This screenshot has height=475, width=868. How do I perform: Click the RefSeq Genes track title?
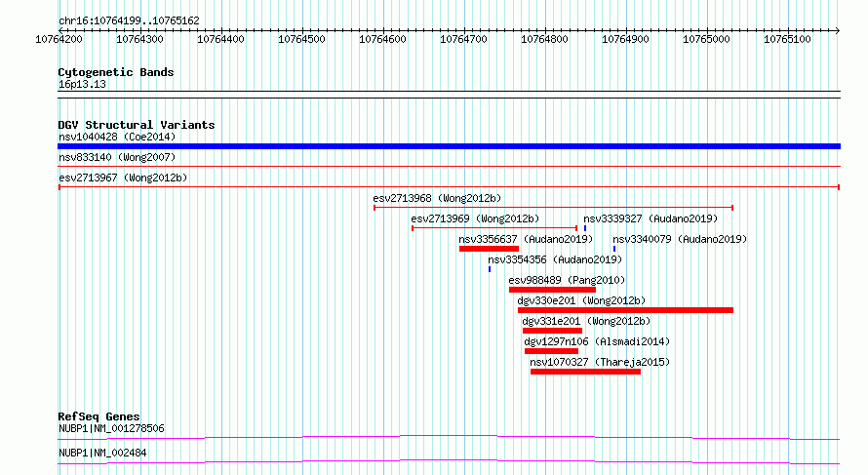tap(99, 416)
